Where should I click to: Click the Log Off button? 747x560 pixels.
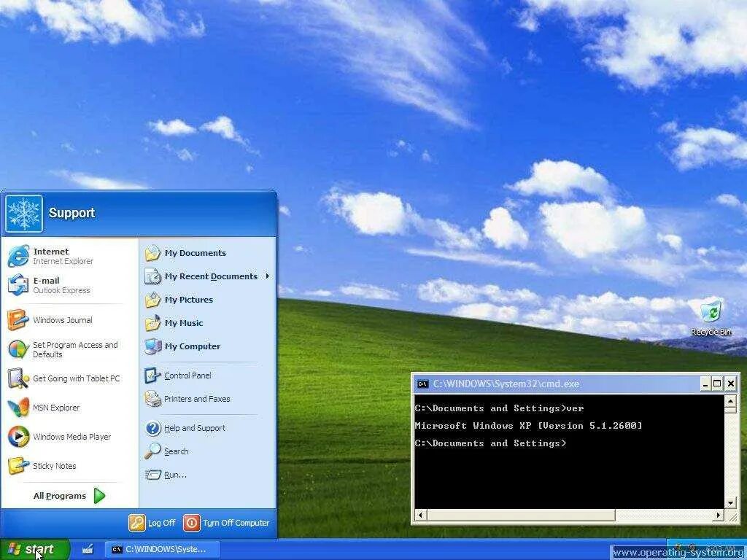pos(152,522)
